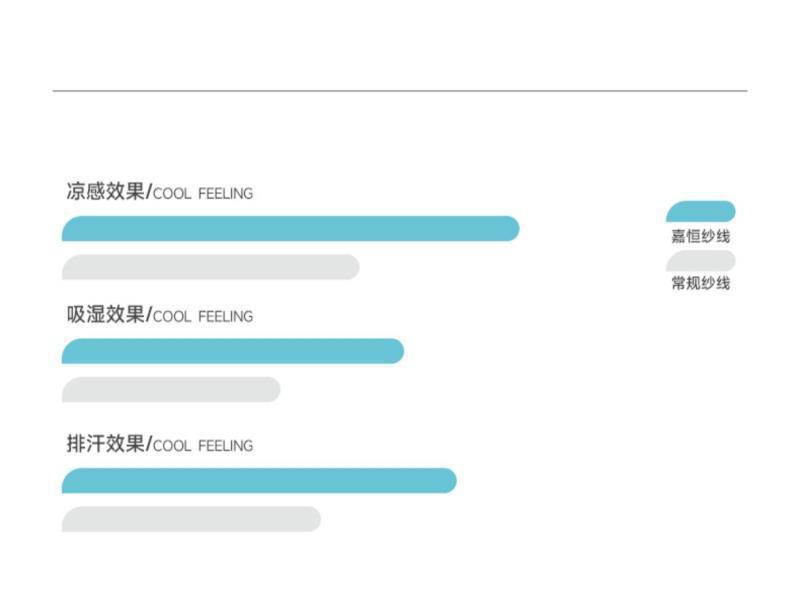Screen dimensions: 800x599
Task: Click the 常规纱线 legend label
Action: click(700, 284)
